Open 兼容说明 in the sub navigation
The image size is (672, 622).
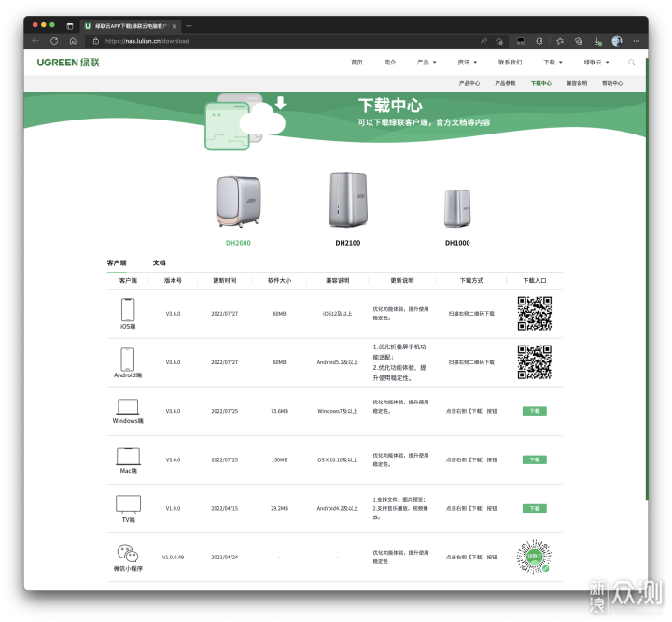[577, 83]
